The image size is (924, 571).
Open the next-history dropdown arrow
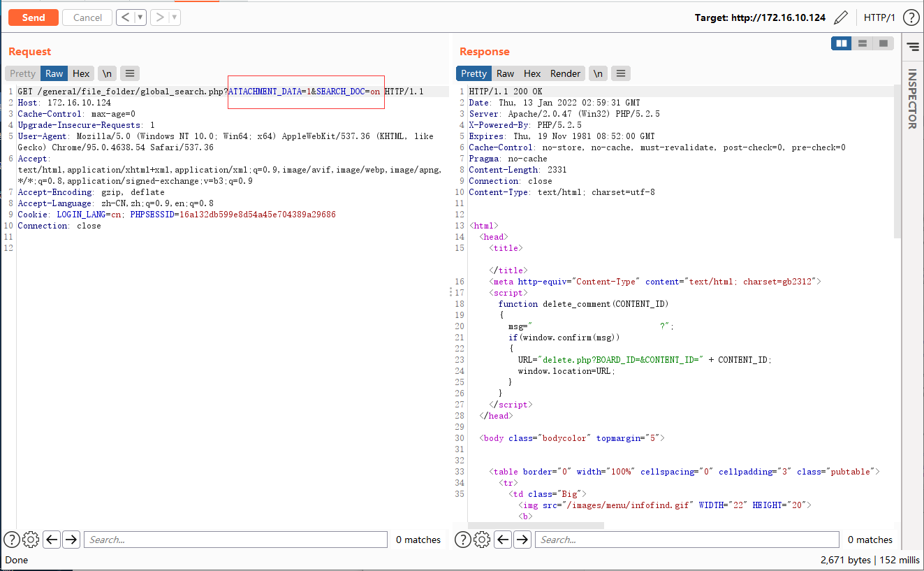point(175,17)
